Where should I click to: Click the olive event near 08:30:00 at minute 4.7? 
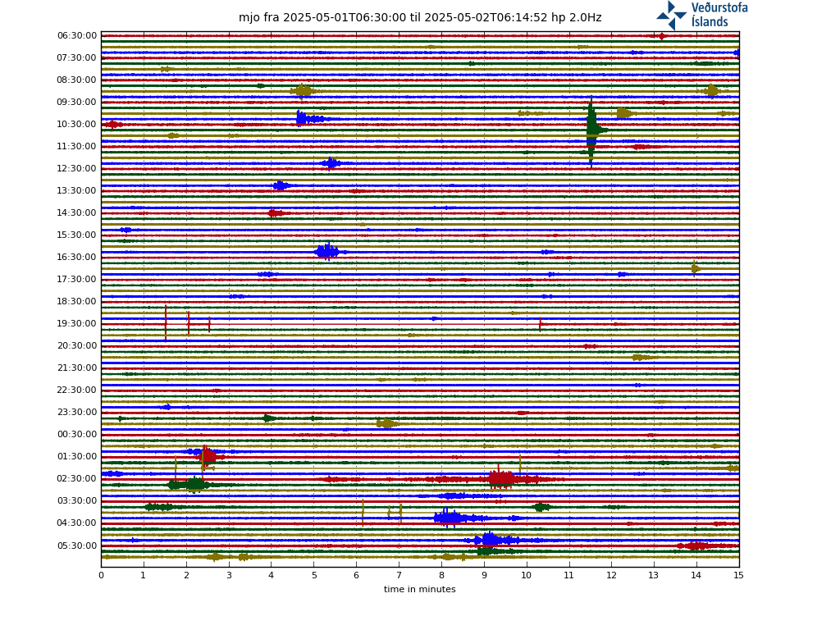coord(302,91)
